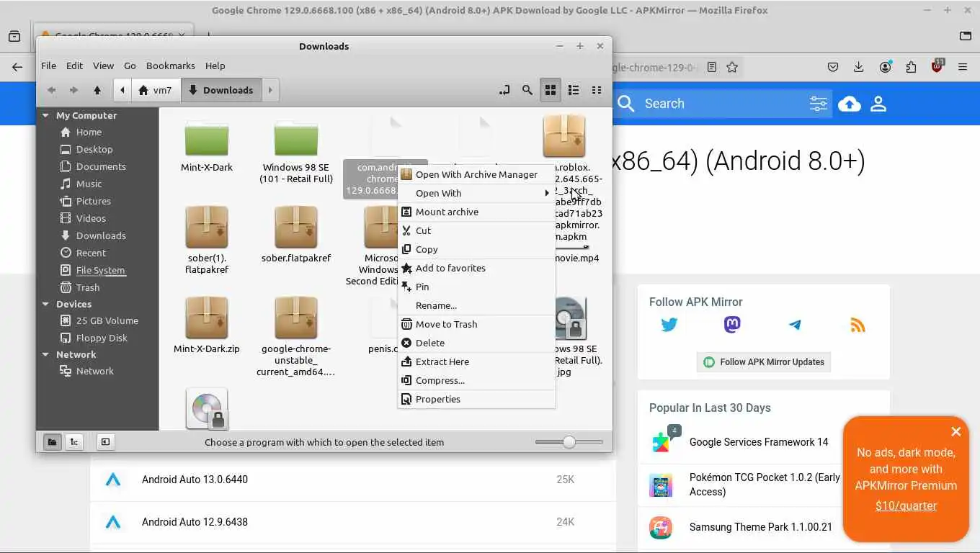980x553 pixels.
Task: Show later path entries with right chevron
Action: click(270, 90)
